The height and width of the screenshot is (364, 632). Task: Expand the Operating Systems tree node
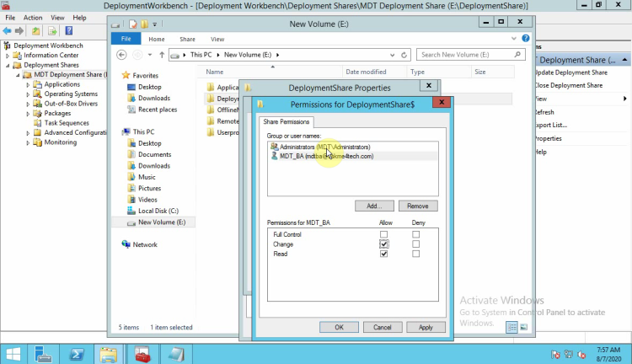(28, 94)
